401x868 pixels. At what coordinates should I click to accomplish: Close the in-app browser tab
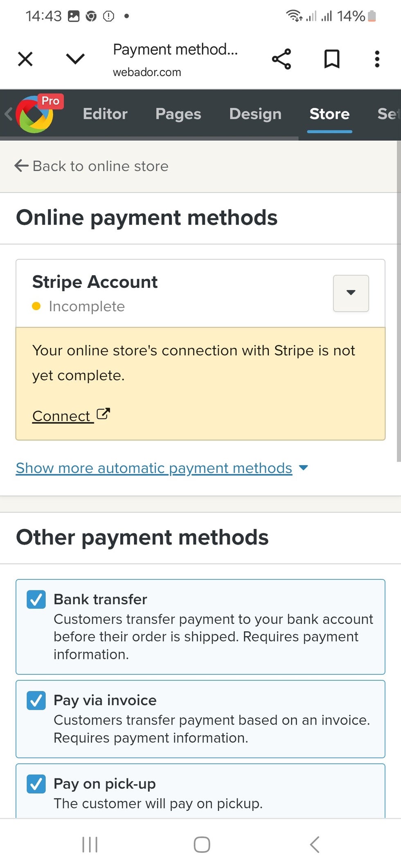pyautogui.click(x=25, y=59)
